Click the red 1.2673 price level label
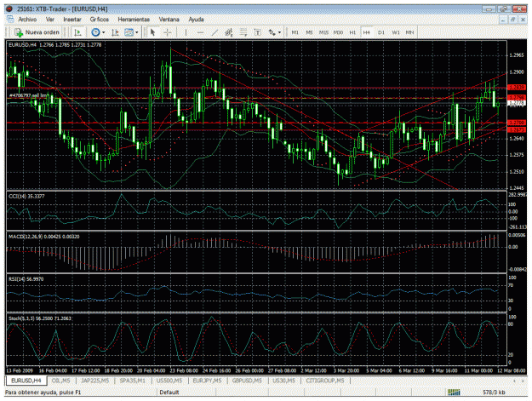This screenshot has height=401, width=532. point(517,130)
